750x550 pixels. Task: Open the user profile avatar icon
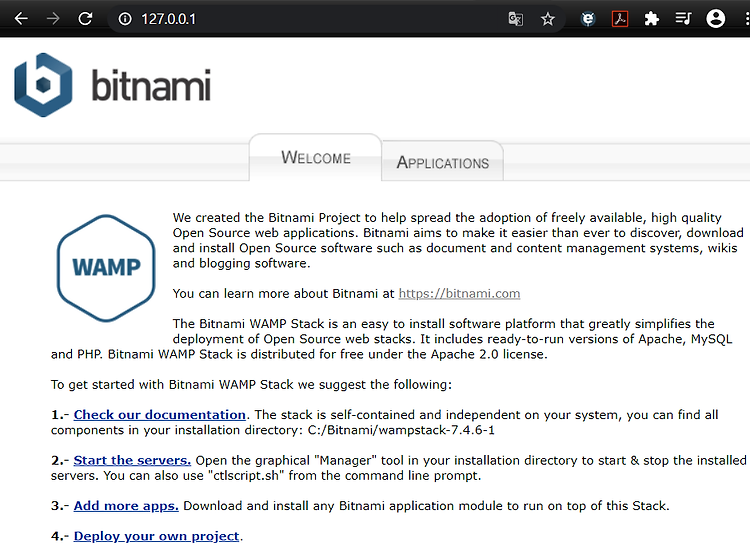click(x=716, y=19)
